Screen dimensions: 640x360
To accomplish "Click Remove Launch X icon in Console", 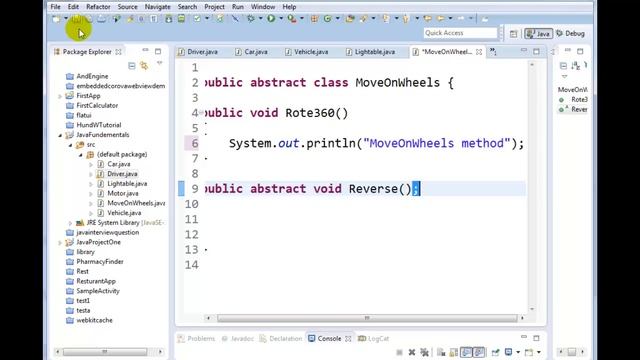I will (412, 352).
